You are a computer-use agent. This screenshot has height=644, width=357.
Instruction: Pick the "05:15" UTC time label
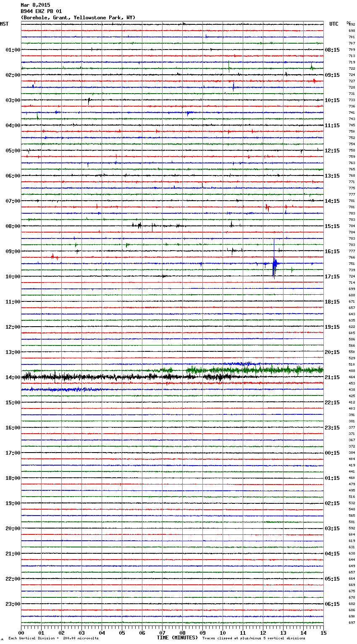[x=332, y=579]
